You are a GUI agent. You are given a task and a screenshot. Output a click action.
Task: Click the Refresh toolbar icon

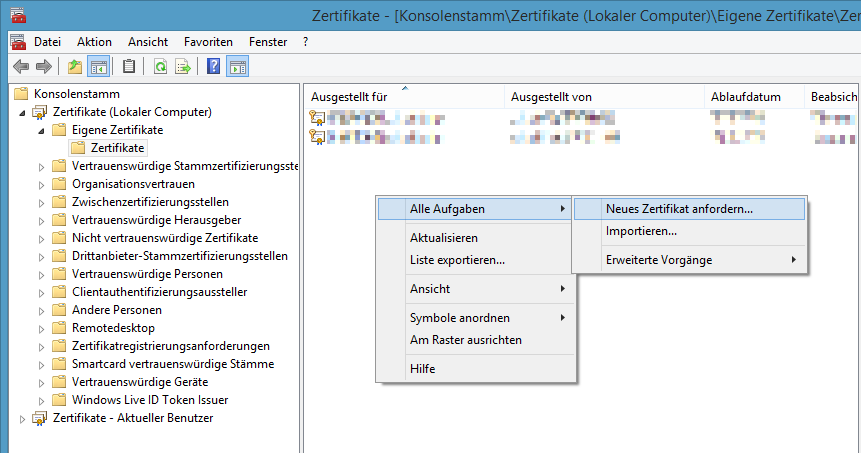[x=160, y=67]
